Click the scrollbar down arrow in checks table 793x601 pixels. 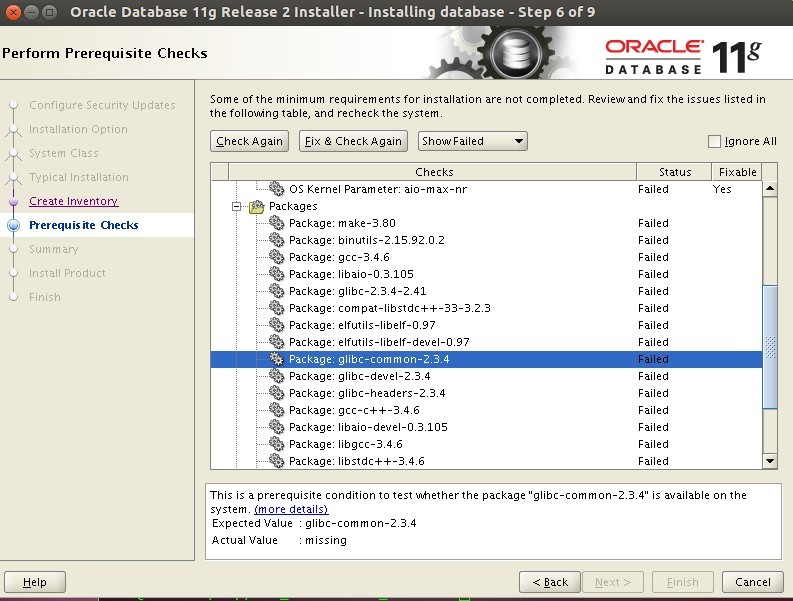pos(770,461)
